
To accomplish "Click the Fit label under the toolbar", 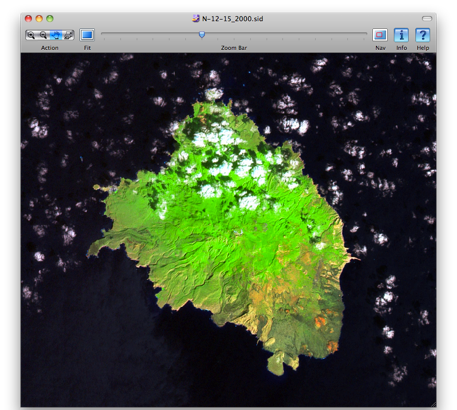I will (x=87, y=48).
